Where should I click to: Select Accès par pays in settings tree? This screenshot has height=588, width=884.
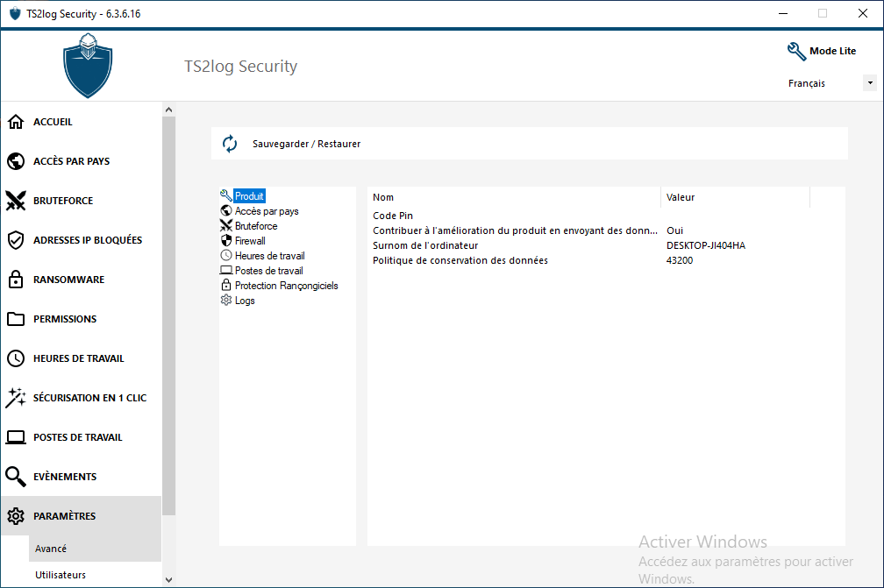(267, 211)
